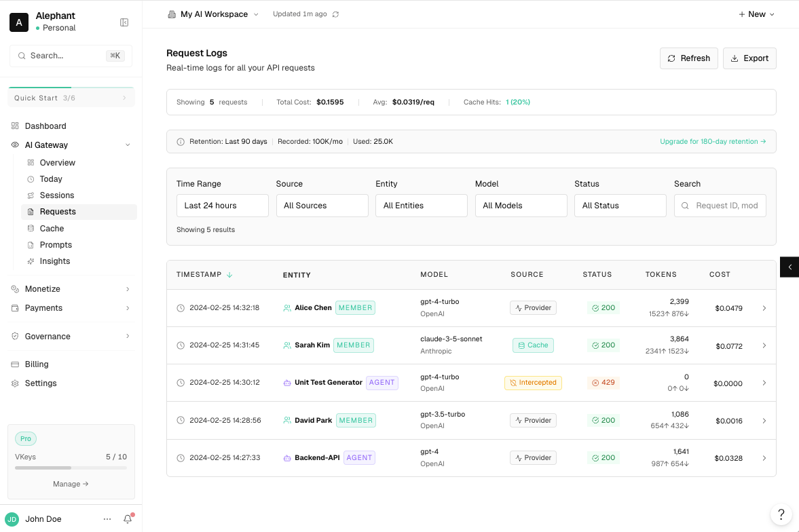Click the retention info icon
This screenshot has width=799, height=532.
click(x=181, y=142)
